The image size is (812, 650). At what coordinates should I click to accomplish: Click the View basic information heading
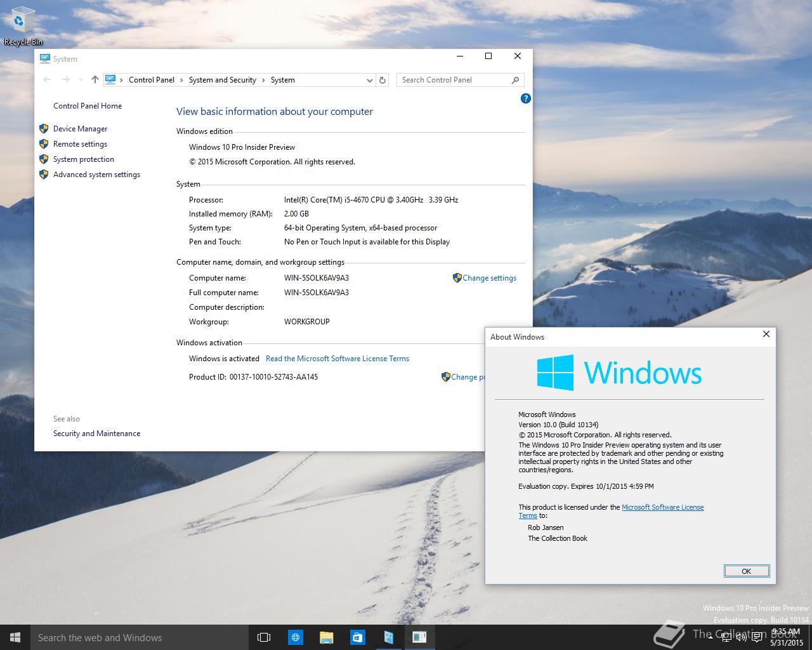tap(275, 112)
